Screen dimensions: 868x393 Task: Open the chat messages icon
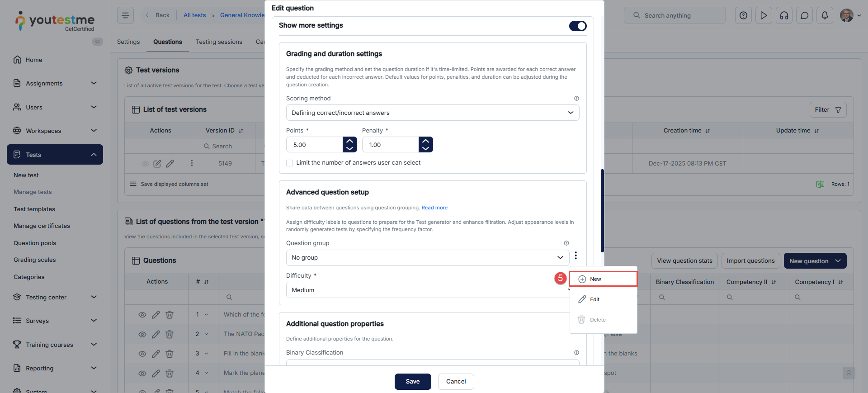coord(804,15)
